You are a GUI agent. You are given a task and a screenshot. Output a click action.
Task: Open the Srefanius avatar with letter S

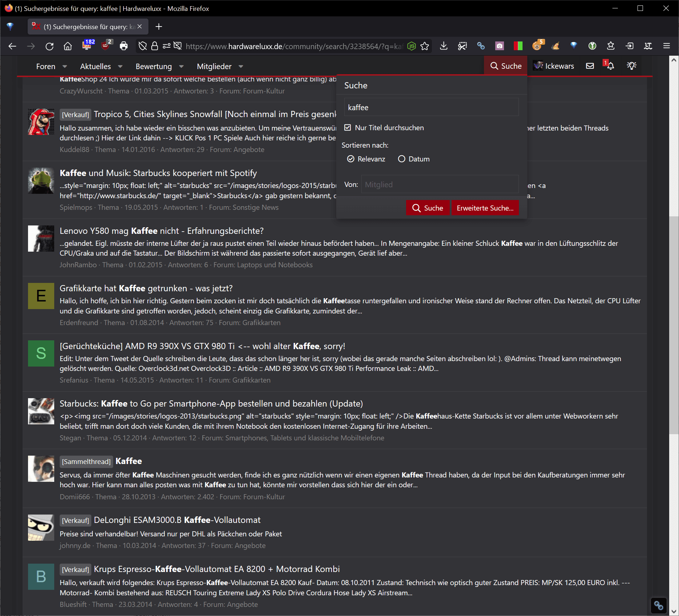point(41,353)
